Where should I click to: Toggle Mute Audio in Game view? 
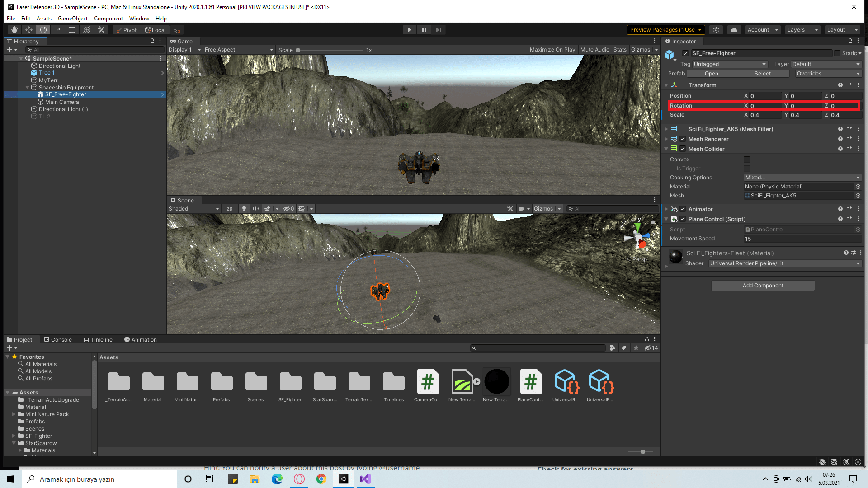pyautogui.click(x=594, y=50)
